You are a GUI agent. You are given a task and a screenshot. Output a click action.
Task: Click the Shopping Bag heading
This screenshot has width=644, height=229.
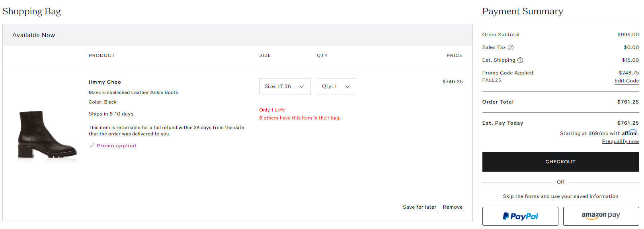pos(31,11)
